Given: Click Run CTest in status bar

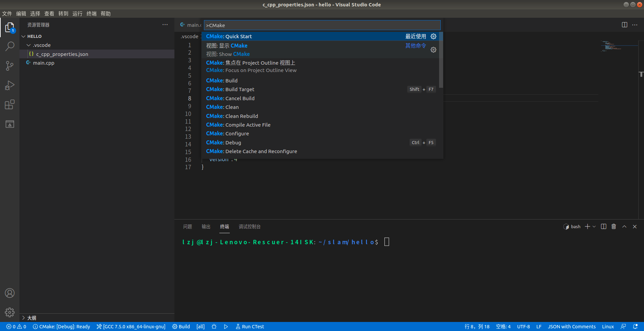Looking at the screenshot, I should [250, 327].
